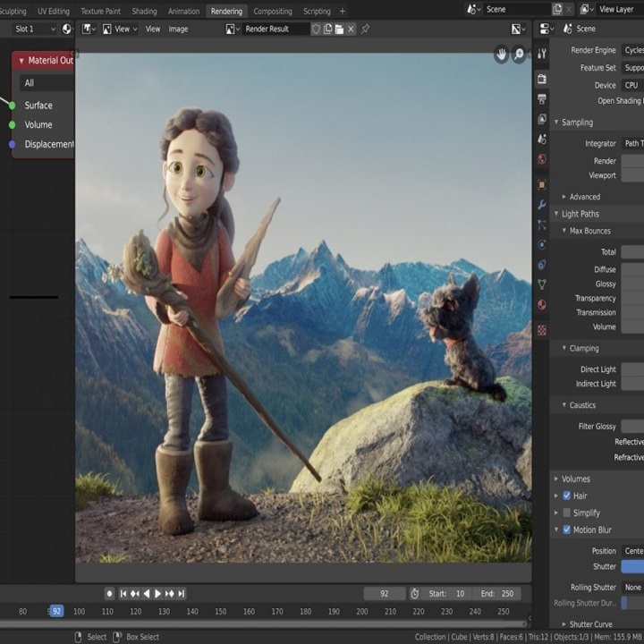Switch to the Compositing workspace tab
This screenshot has height=644, width=644.
272,11
